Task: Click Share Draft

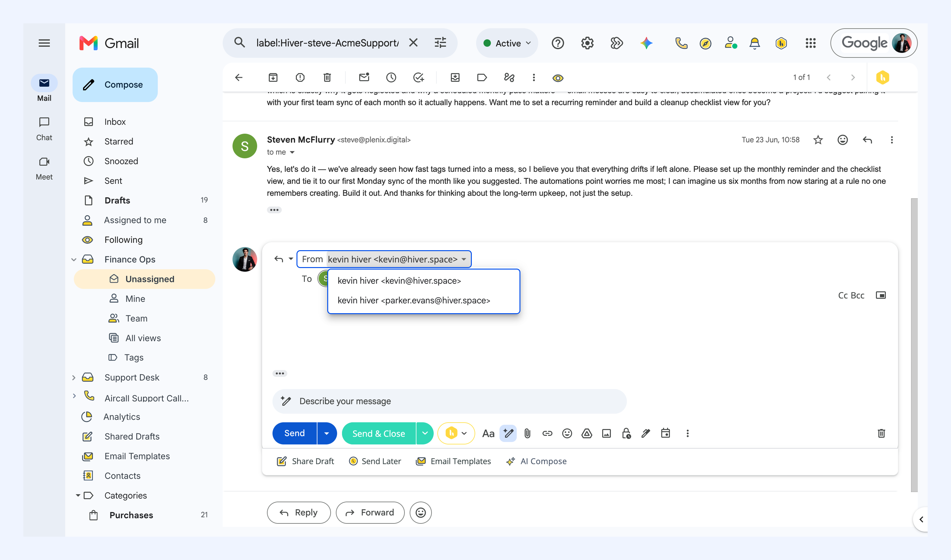Action: 305,461
